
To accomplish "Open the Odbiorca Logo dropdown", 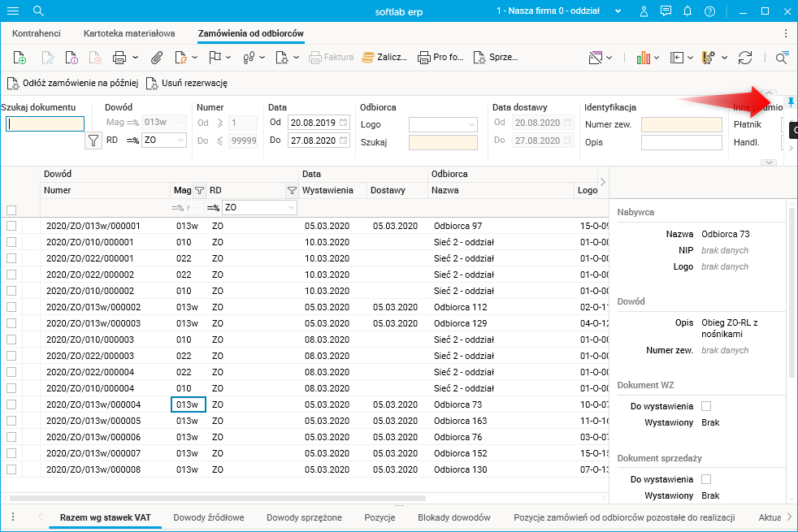I will coord(471,124).
